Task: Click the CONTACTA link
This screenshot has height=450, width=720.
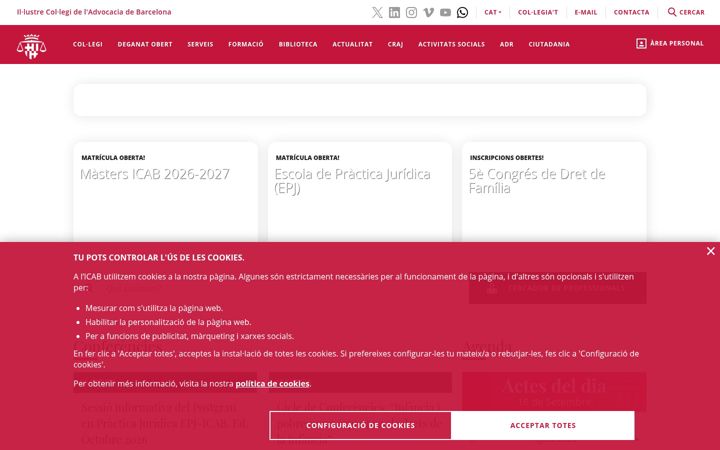Action: click(631, 12)
